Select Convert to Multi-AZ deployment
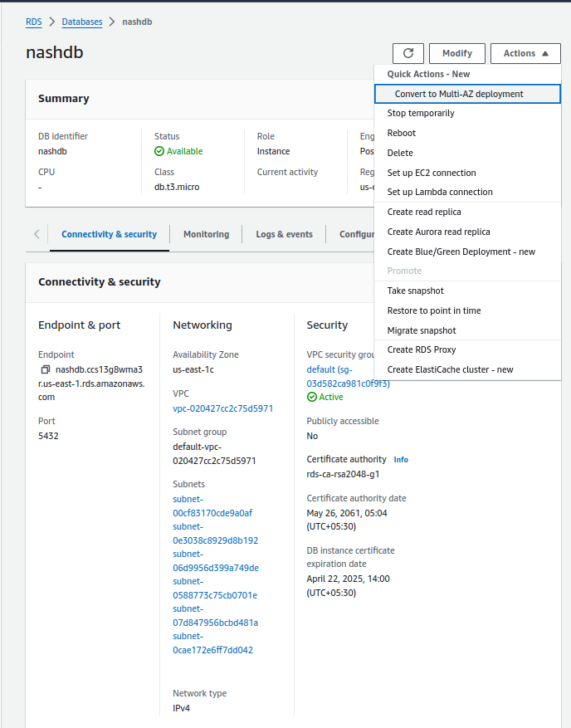This screenshot has width=571, height=728. pos(459,94)
